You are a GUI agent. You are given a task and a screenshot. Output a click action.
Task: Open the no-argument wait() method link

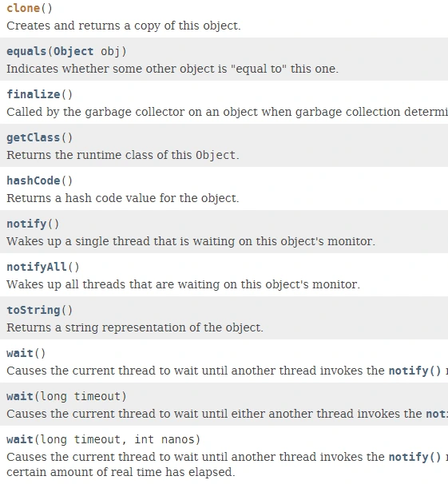tap(20, 353)
